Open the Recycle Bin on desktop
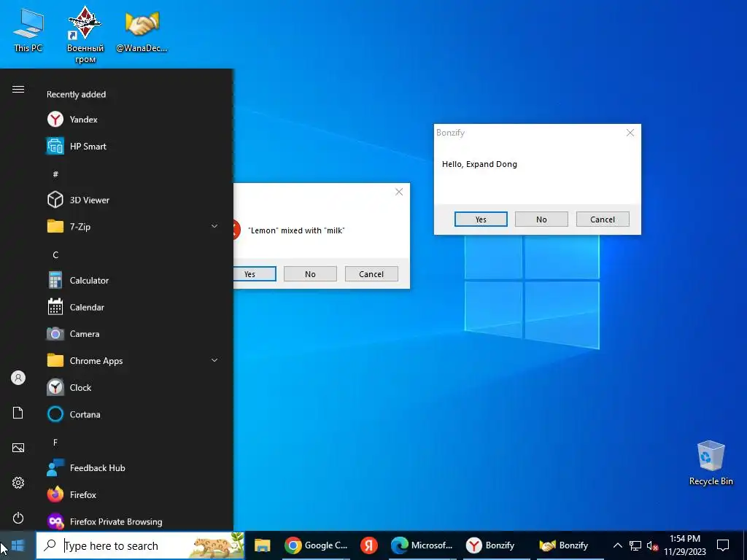 tap(711, 463)
